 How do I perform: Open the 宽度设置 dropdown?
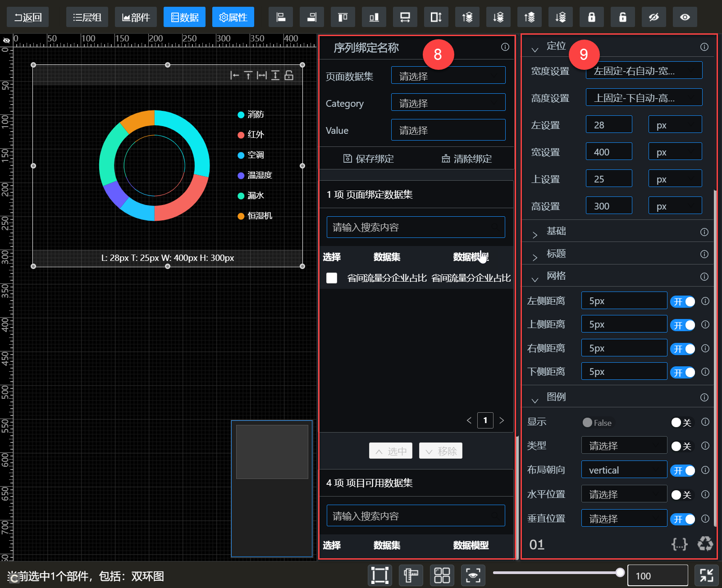pos(644,70)
